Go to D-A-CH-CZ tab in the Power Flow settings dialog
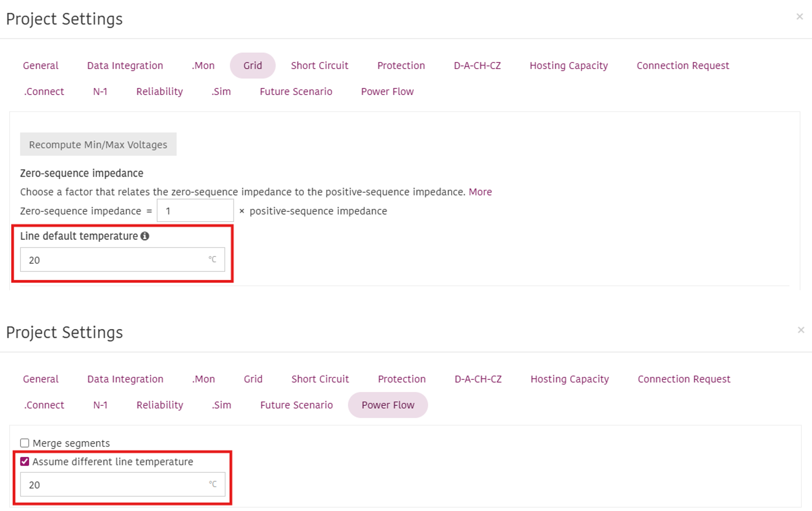 tap(478, 379)
